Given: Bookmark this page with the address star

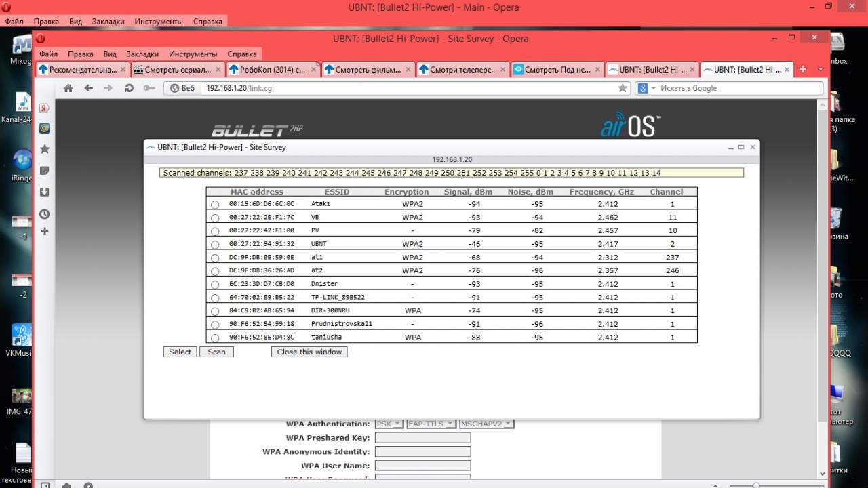Looking at the screenshot, I should coord(623,88).
